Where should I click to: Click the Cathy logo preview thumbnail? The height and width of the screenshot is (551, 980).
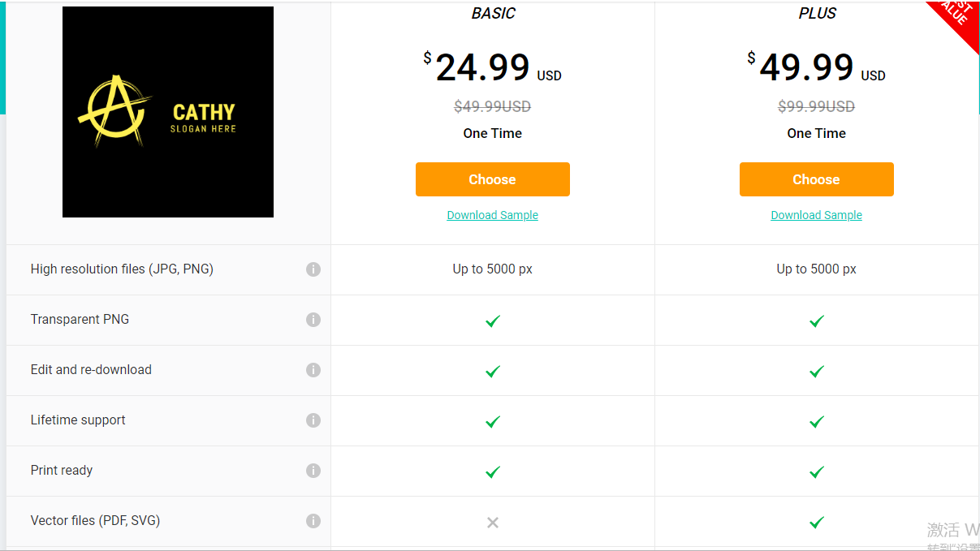[168, 112]
